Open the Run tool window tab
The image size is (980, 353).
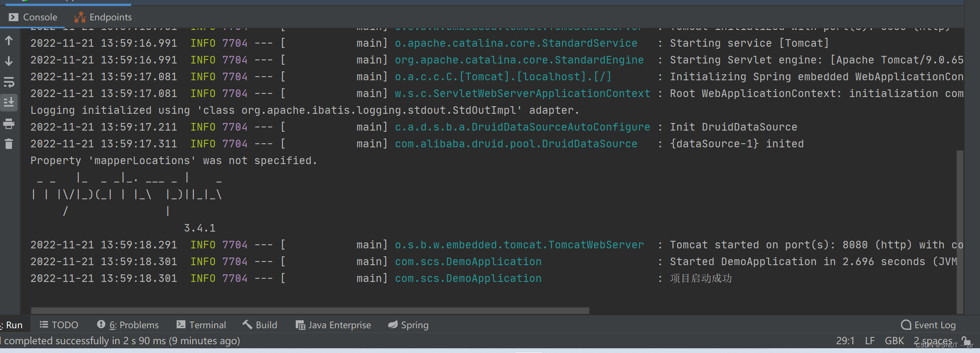tap(12, 325)
